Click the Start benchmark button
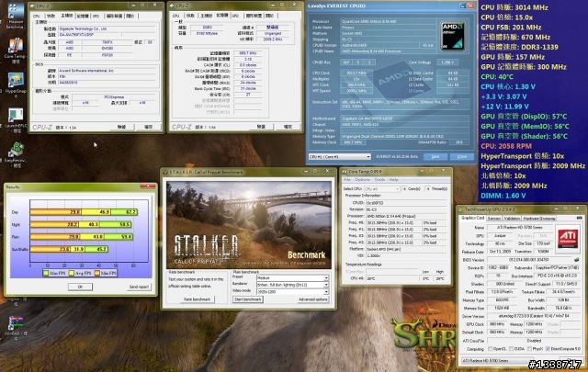 pyautogui.click(x=247, y=299)
